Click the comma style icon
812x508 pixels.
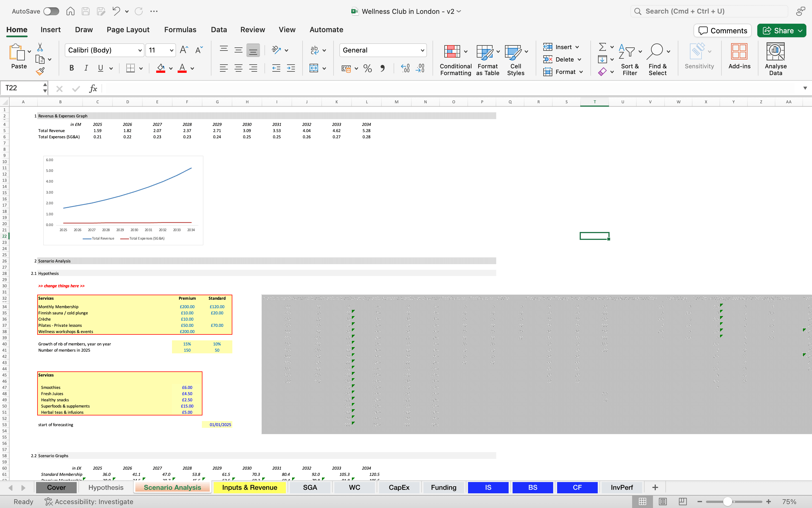tap(382, 68)
